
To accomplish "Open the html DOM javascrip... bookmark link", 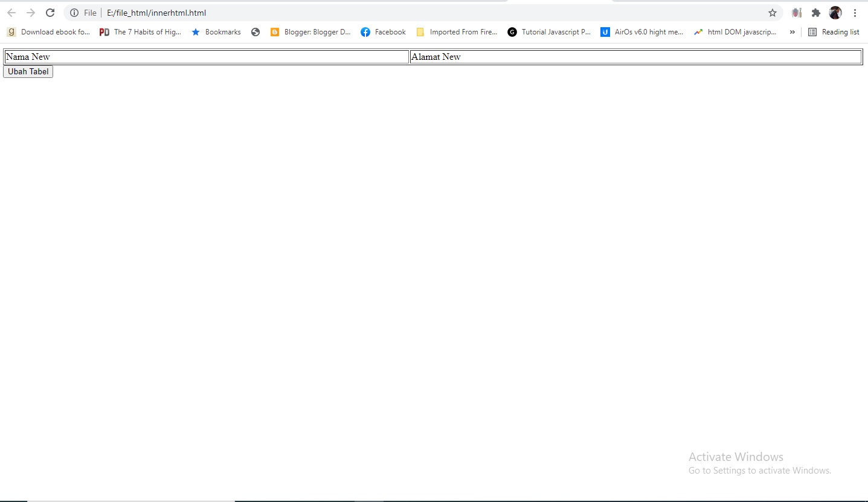I will tap(735, 31).
